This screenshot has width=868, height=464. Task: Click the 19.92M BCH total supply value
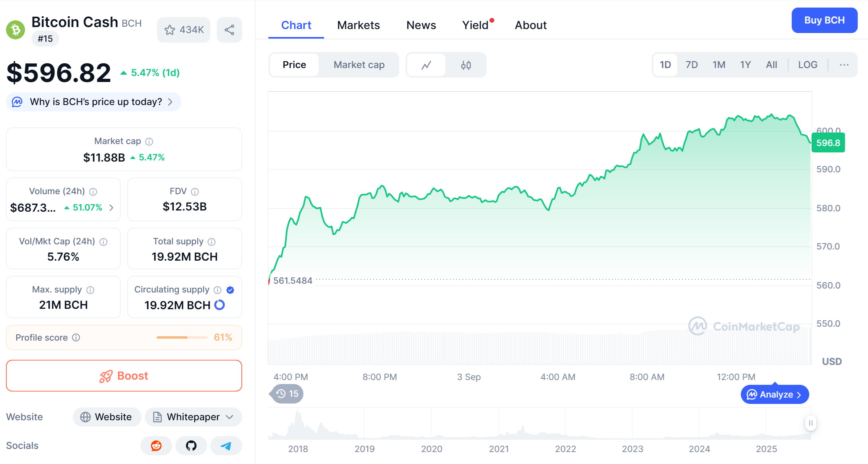coord(184,257)
